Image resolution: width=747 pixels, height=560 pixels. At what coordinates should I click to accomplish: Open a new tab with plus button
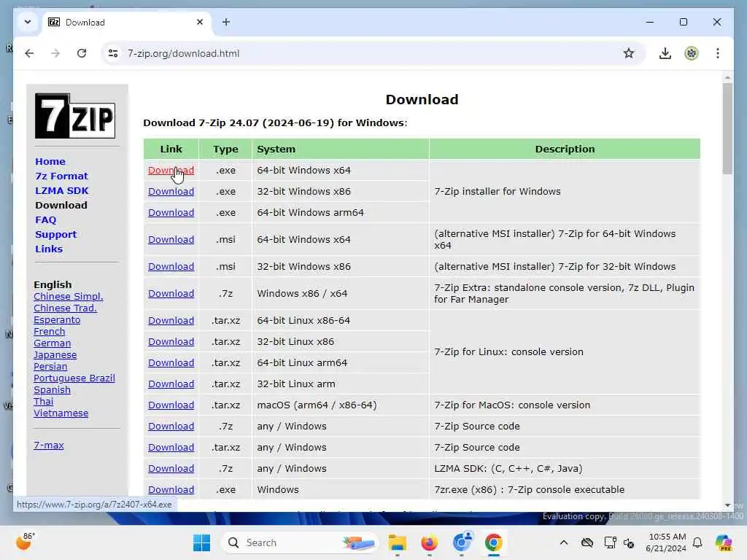[226, 22]
